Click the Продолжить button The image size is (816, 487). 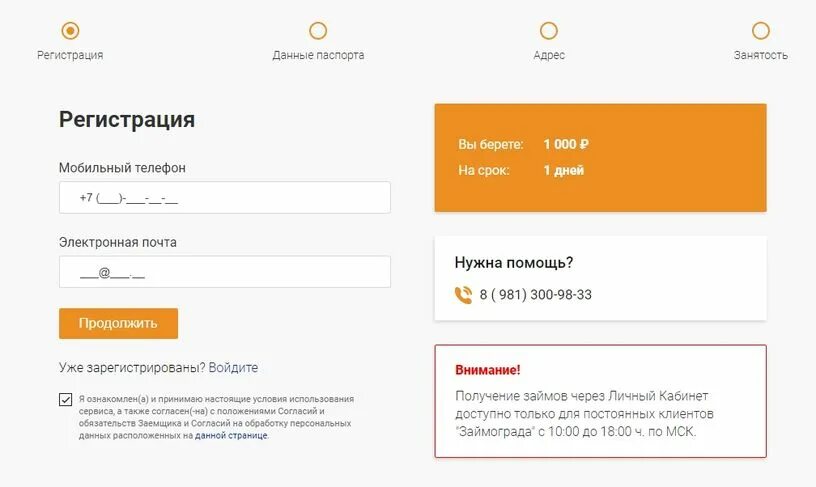click(x=118, y=323)
